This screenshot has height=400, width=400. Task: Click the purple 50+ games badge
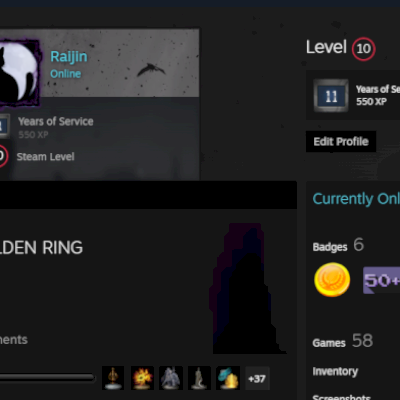pos(381,280)
